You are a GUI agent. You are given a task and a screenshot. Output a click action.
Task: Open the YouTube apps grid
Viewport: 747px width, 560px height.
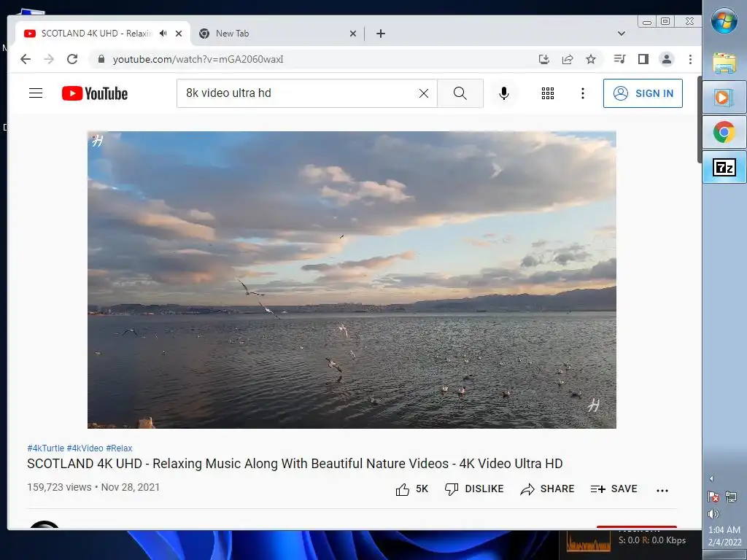pos(548,93)
